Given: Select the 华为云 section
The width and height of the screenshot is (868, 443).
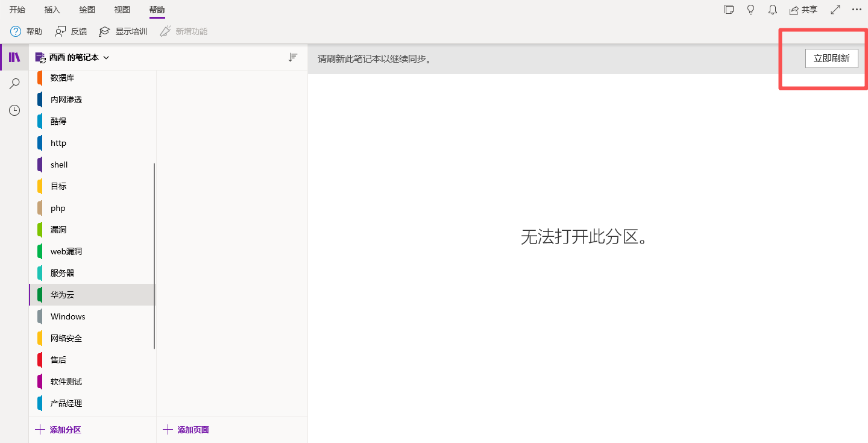Looking at the screenshot, I should pos(92,295).
